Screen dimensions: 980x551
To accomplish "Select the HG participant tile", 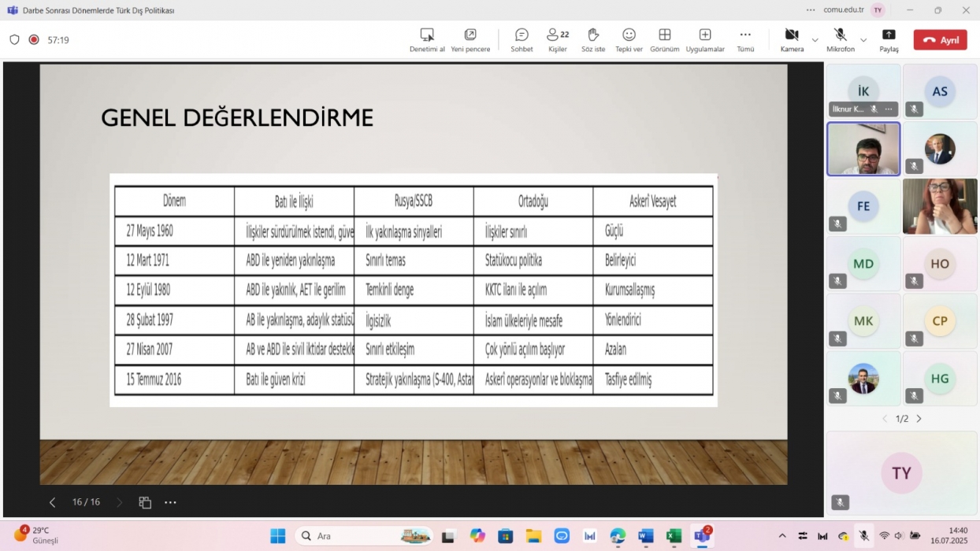I will click(x=940, y=379).
